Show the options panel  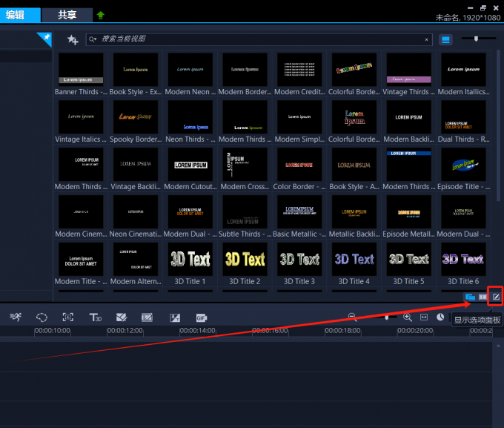point(497,297)
